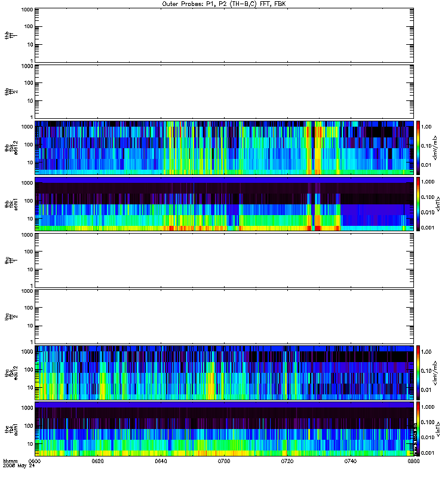Click the 1.00 value on thb edc12 color bar
The image size is (448, 478).
point(426,127)
